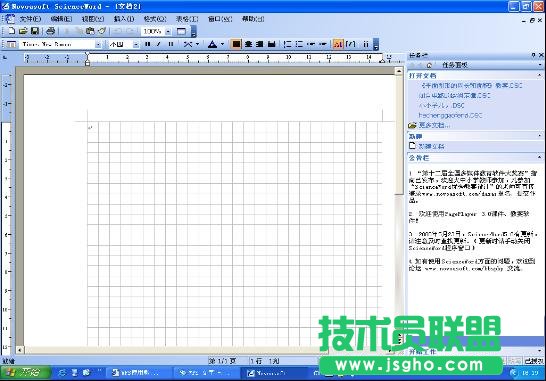Viewport: 546px width, 381px height.
Task: Toggle Underline formatting
Action: click(x=171, y=44)
